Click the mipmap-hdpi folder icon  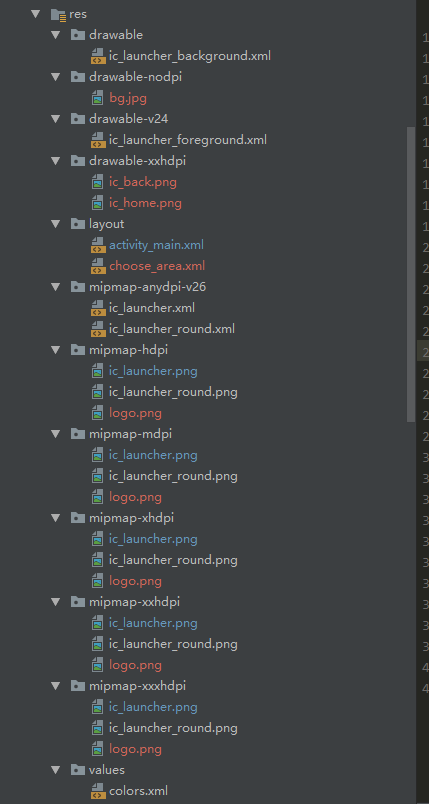(78, 350)
